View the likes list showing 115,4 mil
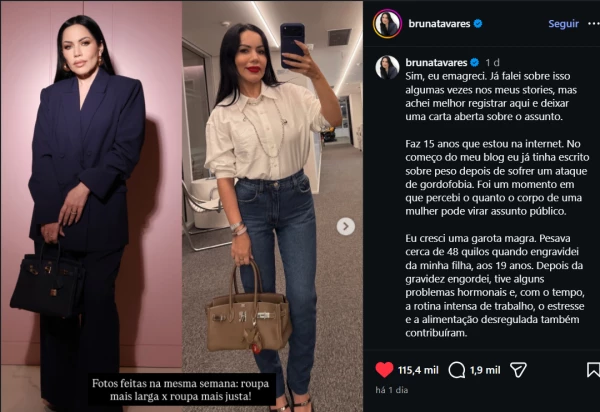The width and height of the screenshot is (600, 412). (418, 370)
